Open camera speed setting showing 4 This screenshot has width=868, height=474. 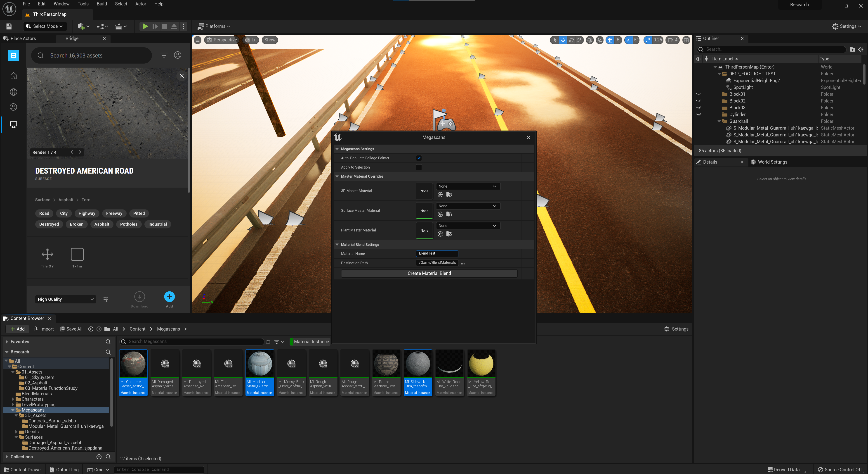[x=672, y=40]
